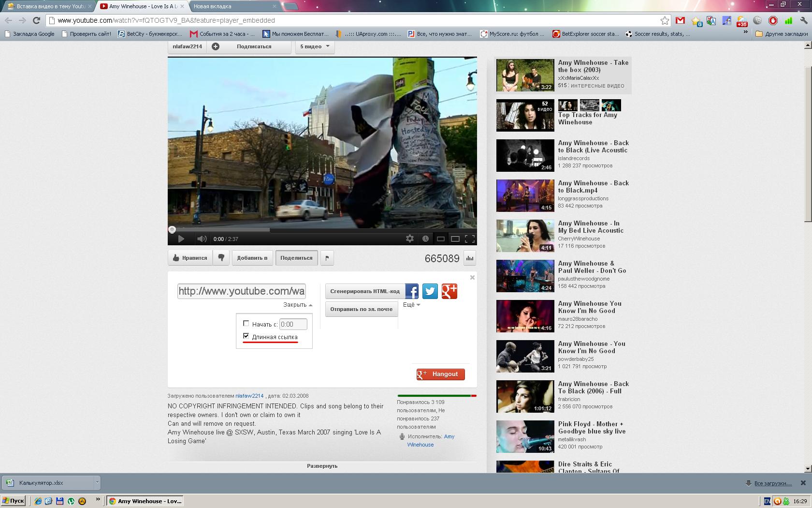Screen dimensions: 812x508
Task: Switch to large player size
Action: pos(455,239)
